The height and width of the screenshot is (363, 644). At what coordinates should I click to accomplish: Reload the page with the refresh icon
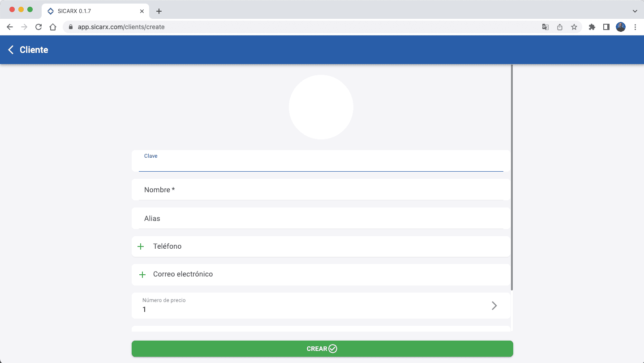point(39,27)
